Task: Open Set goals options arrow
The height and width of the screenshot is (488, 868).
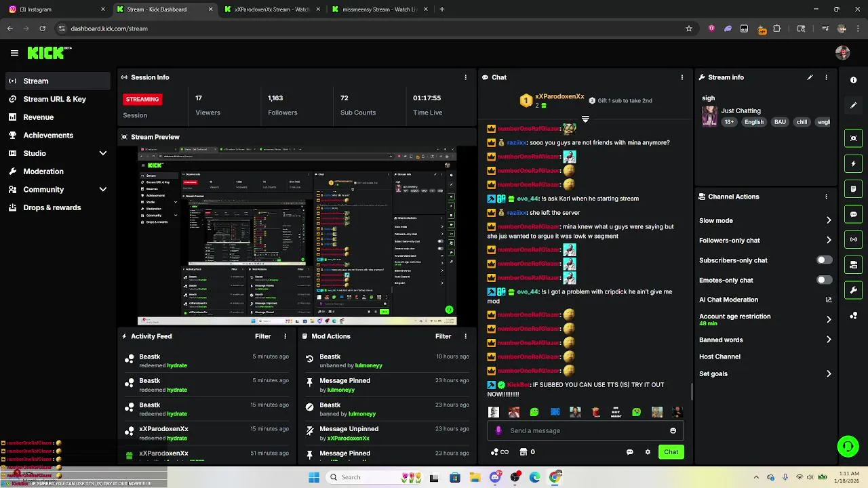Action: coord(829,373)
